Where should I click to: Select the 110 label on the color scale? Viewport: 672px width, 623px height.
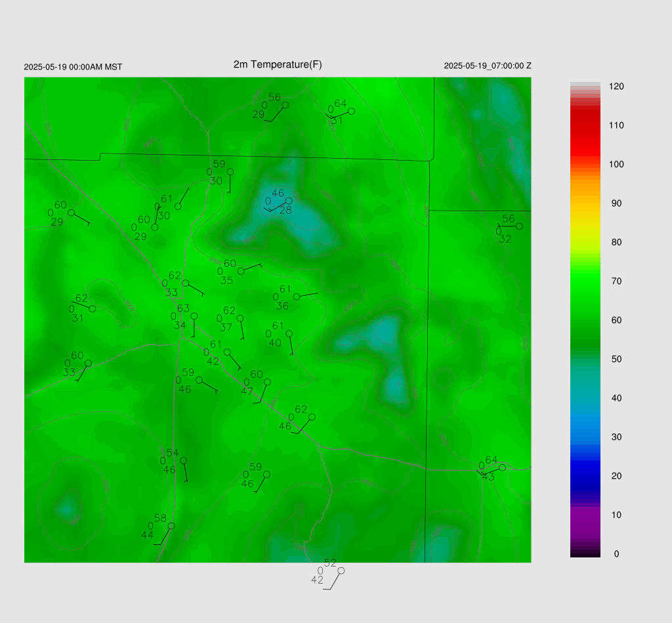pyautogui.click(x=616, y=125)
